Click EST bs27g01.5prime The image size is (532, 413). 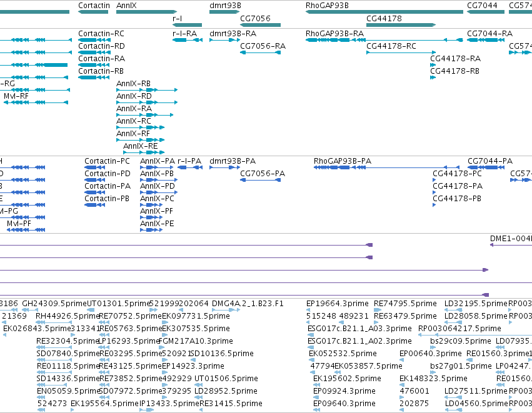(461, 366)
